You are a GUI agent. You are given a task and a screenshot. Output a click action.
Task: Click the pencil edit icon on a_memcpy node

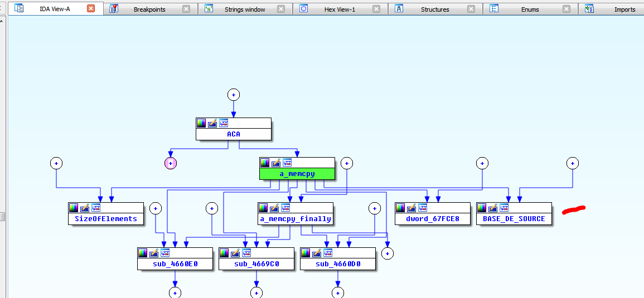click(276, 163)
